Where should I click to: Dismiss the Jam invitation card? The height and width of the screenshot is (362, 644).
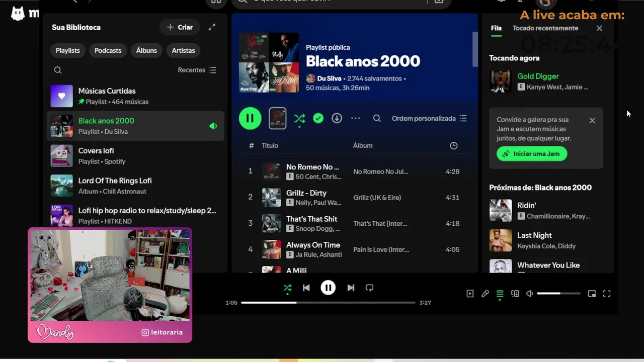click(x=592, y=121)
